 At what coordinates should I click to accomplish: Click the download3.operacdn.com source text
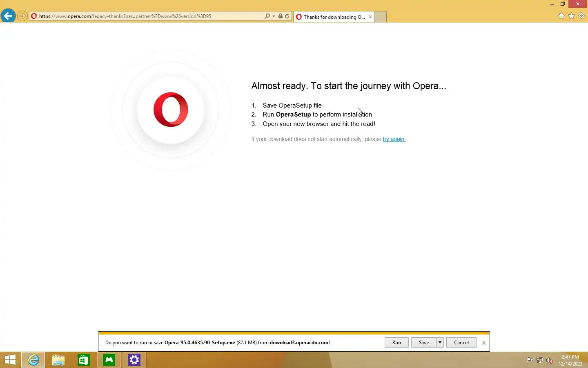299,343
